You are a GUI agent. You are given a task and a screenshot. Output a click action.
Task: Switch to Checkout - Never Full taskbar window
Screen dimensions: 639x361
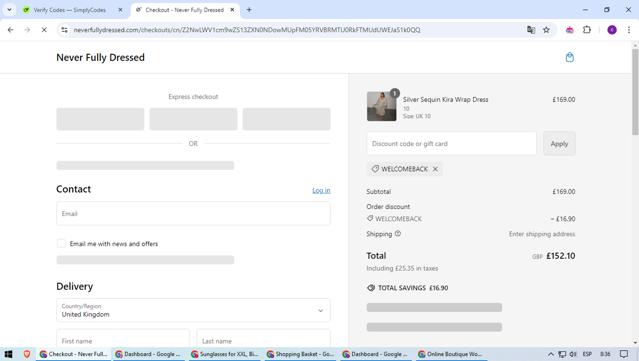point(74,354)
